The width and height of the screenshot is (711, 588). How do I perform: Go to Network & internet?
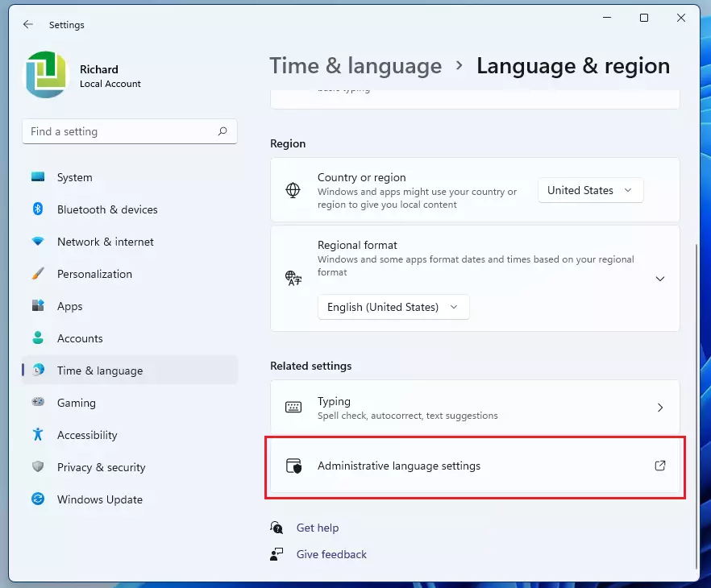(x=130, y=242)
